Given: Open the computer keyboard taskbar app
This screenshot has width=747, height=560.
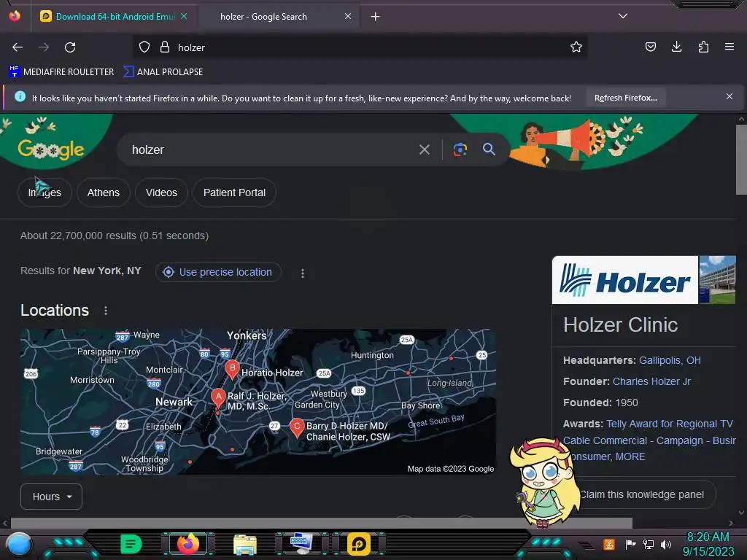Looking at the screenshot, I should point(301,543).
